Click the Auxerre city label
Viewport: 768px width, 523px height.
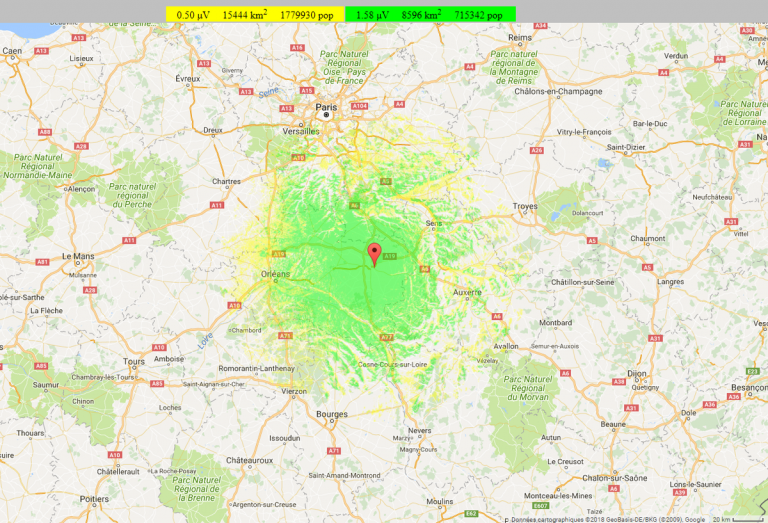point(467,293)
